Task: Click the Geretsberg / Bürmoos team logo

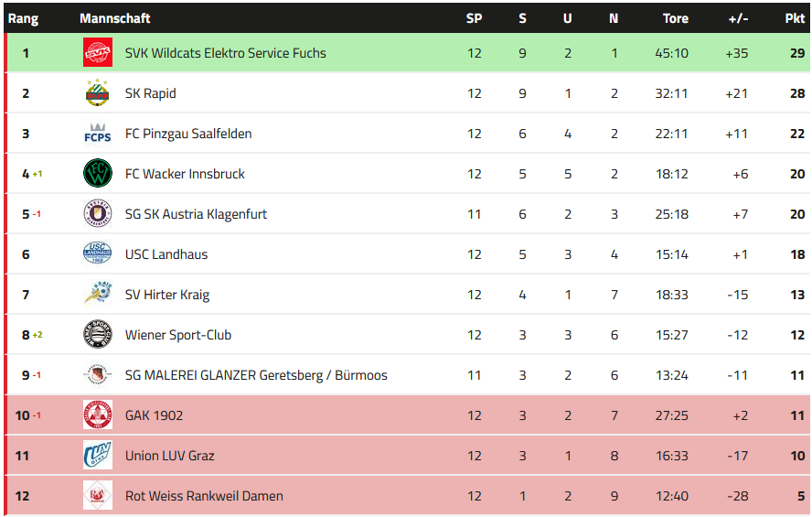Action: tap(98, 375)
